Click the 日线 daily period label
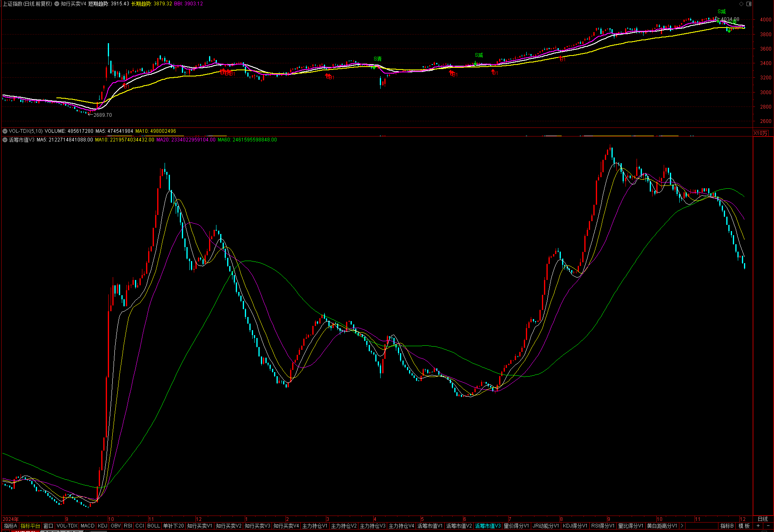The height and width of the screenshot is (532, 774). pos(762,519)
